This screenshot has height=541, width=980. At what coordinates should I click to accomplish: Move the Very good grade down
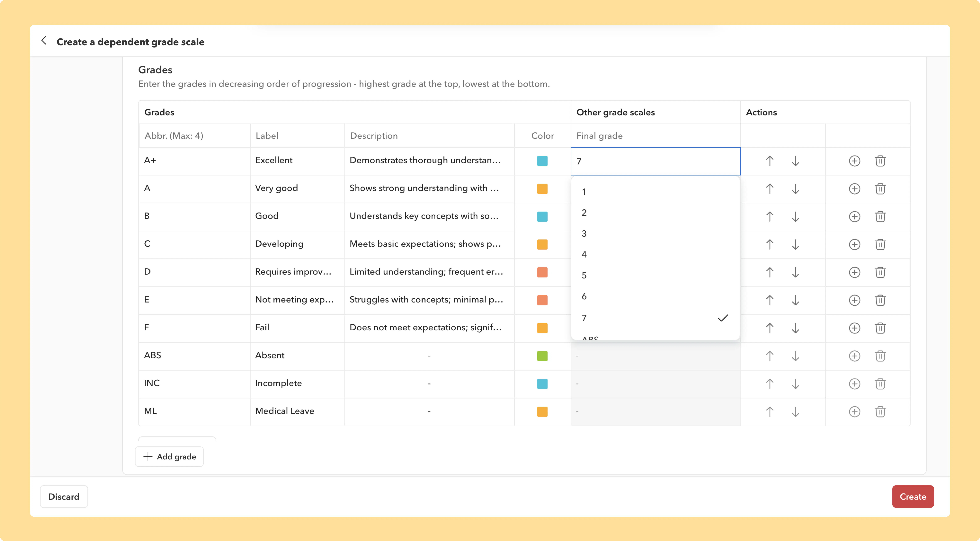(795, 189)
